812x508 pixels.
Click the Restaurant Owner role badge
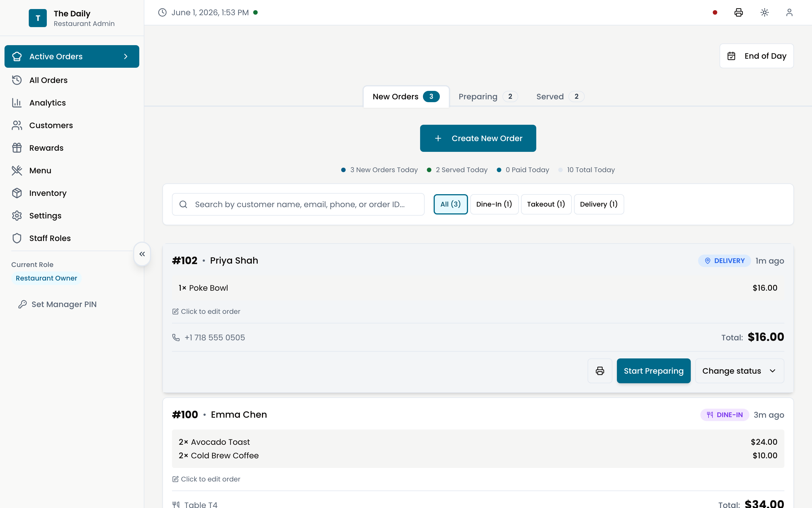click(46, 278)
